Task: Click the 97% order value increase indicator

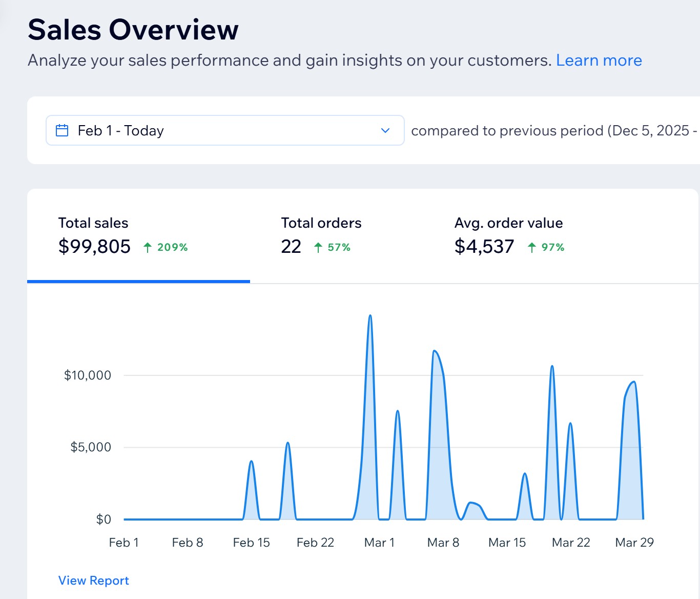Action: (x=553, y=247)
